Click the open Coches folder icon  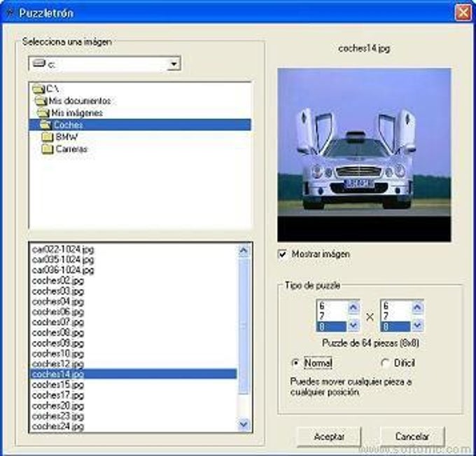(45, 125)
